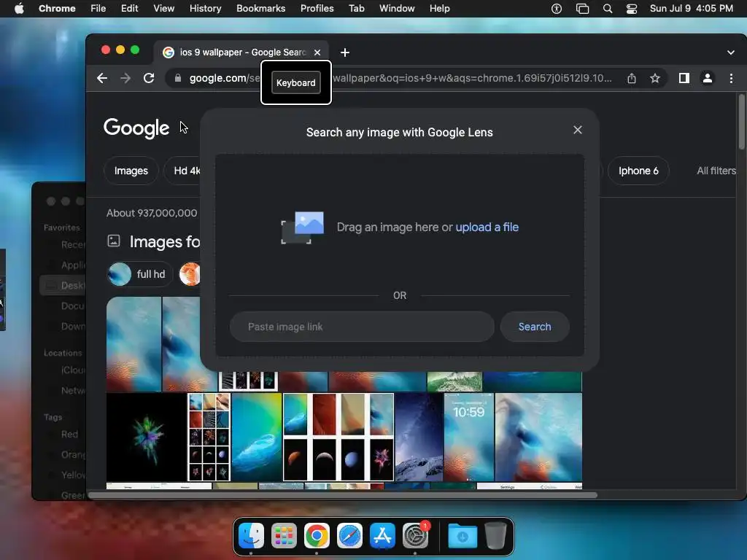Click the black flower wallpaper thumbnail
The height and width of the screenshot is (560, 747).
tap(146, 437)
